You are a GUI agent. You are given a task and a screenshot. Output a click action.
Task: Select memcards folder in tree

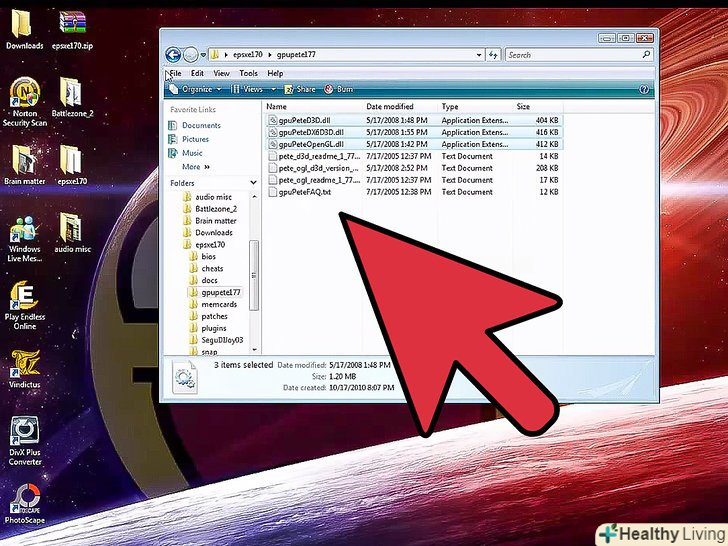[214, 305]
